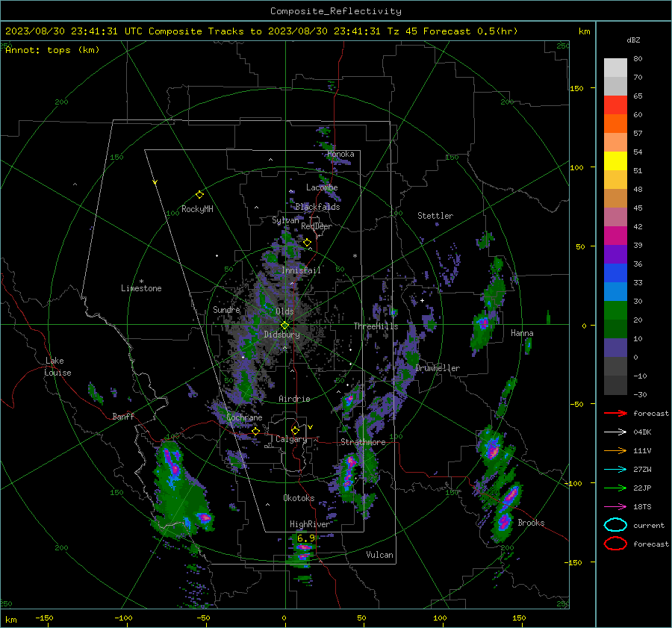The width and height of the screenshot is (672, 628).
Task: Click the 'Banff' label
Action: coord(123,416)
